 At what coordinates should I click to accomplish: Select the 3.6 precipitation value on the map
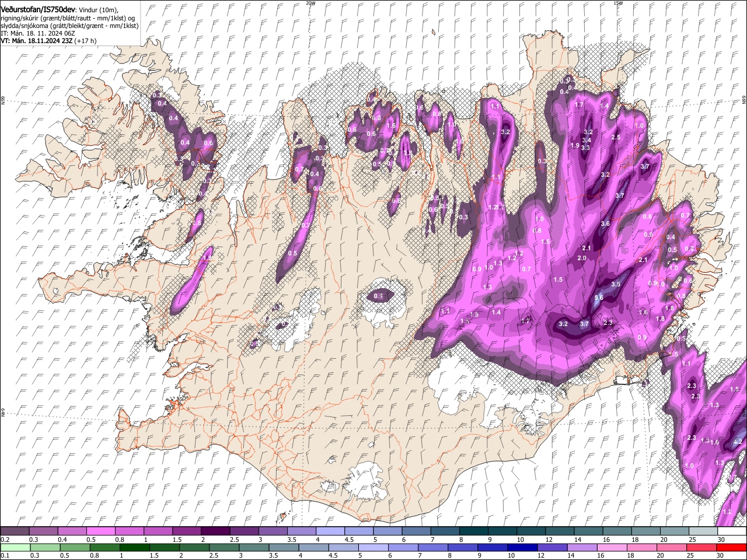(605, 223)
